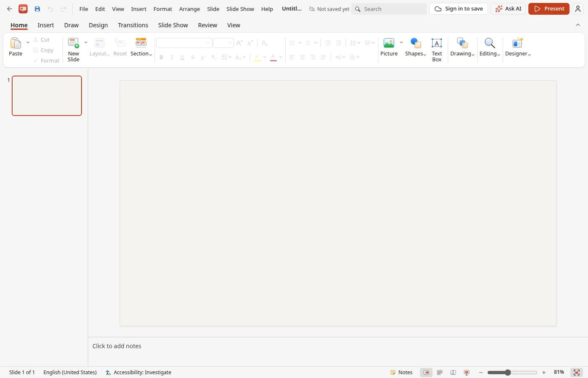Toggle Normal view in status bar
Screen dimensions: 588x378
click(x=426, y=373)
